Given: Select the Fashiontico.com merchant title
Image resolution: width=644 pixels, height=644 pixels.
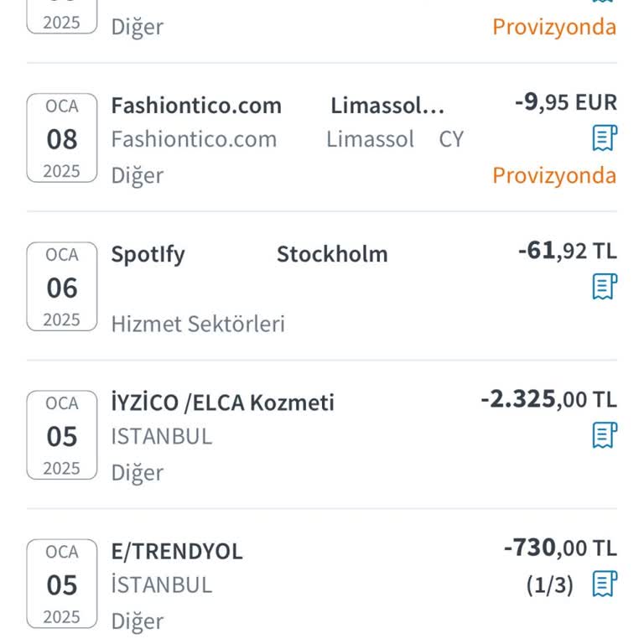Looking at the screenshot, I should pyautogui.click(x=196, y=106).
